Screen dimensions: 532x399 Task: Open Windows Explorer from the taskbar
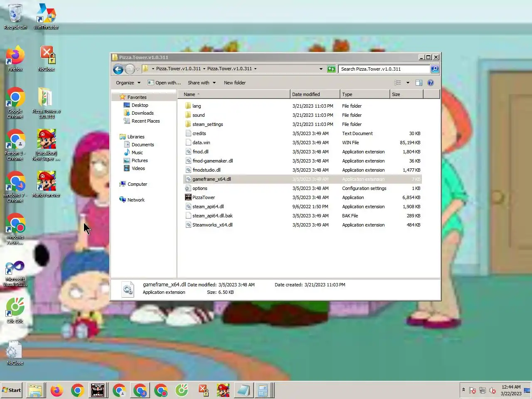tap(35, 391)
